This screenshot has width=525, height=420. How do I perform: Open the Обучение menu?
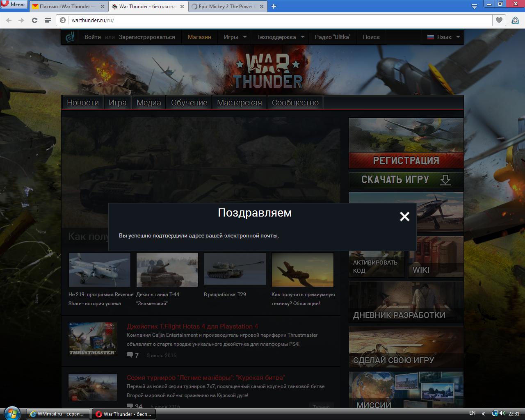pyautogui.click(x=189, y=103)
